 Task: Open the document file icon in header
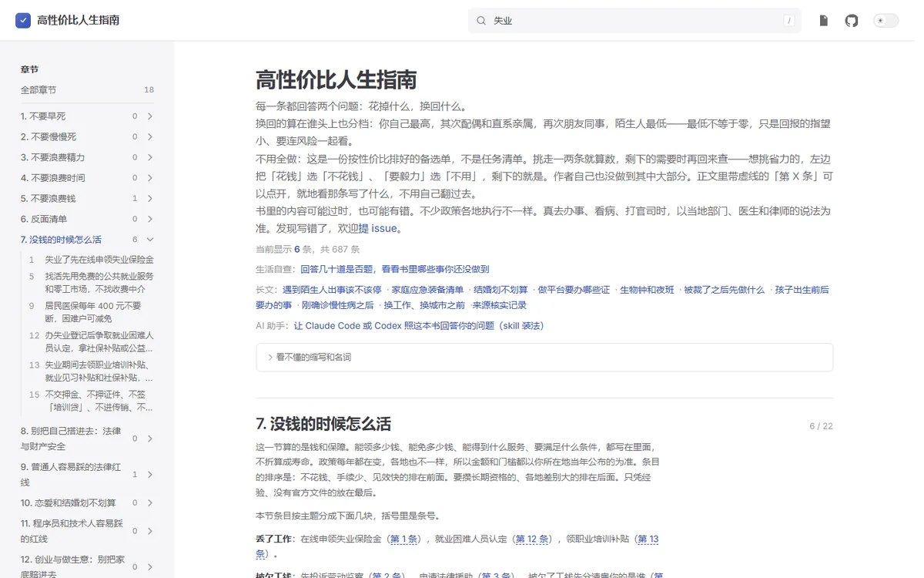pyautogui.click(x=824, y=21)
